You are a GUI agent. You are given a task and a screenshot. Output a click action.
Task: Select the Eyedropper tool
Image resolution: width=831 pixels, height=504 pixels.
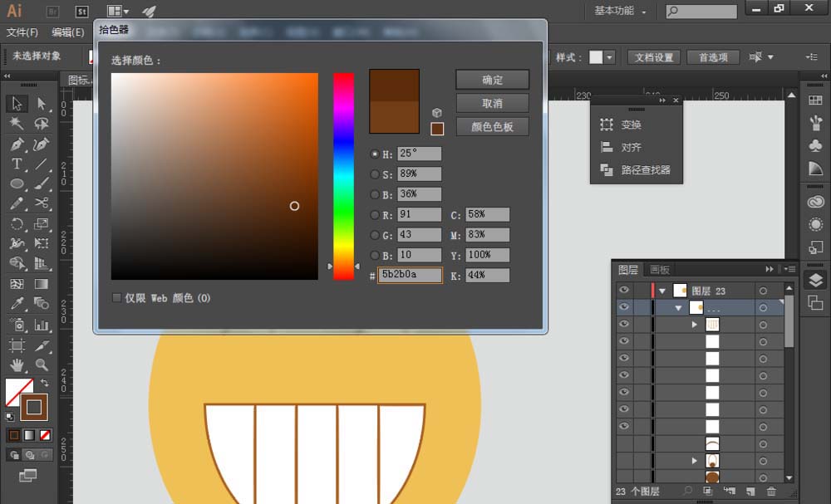tap(17, 303)
